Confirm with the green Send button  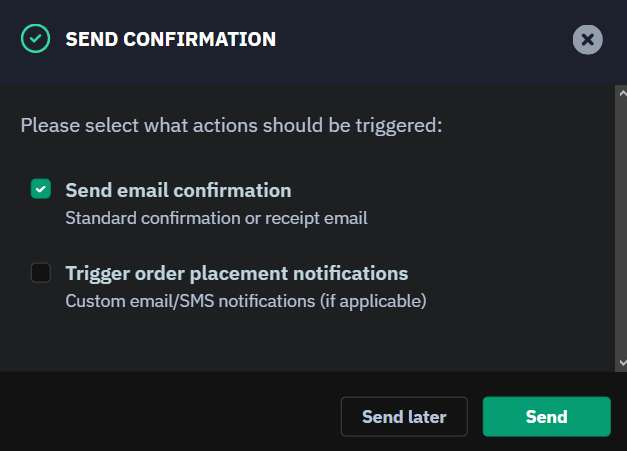[547, 417]
